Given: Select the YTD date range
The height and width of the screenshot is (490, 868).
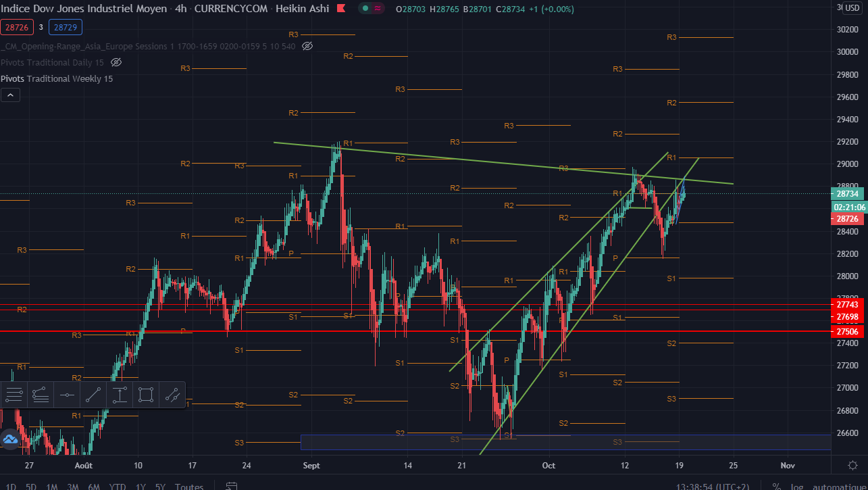Looking at the screenshot, I should coord(118,486).
